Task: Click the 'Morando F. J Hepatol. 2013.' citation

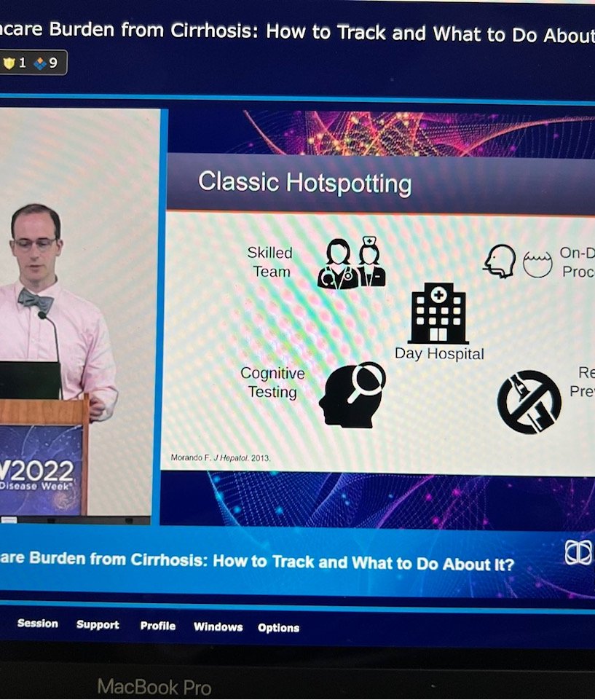Action: point(221,457)
